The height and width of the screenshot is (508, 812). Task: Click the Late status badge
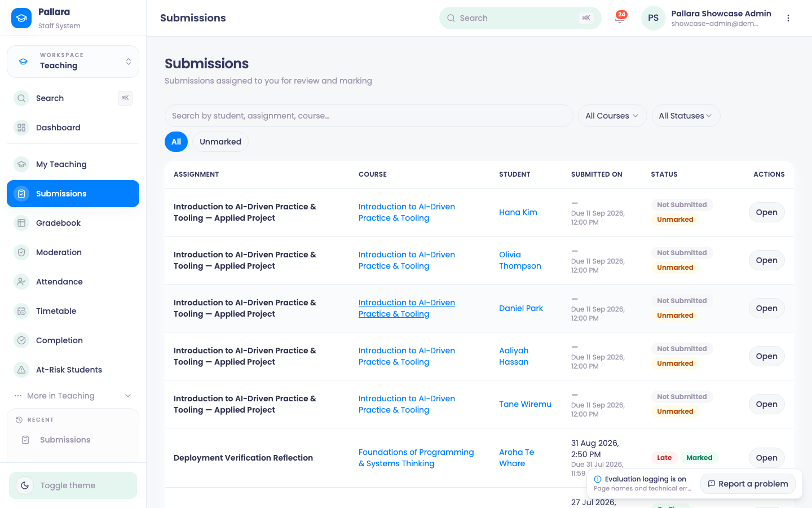click(664, 458)
